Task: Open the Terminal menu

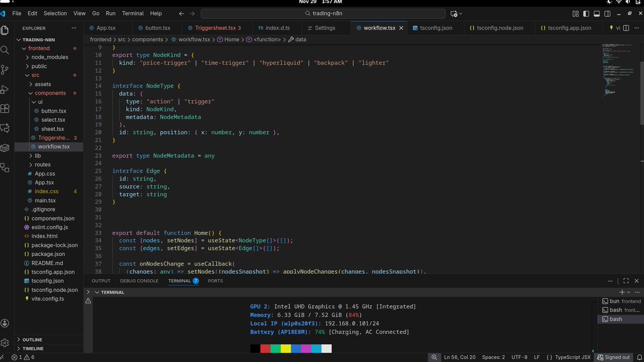Action: 133,13
